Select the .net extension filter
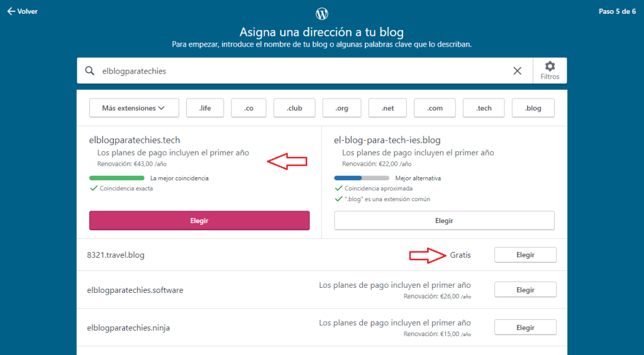This screenshot has height=355, width=644. click(x=388, y=108)
